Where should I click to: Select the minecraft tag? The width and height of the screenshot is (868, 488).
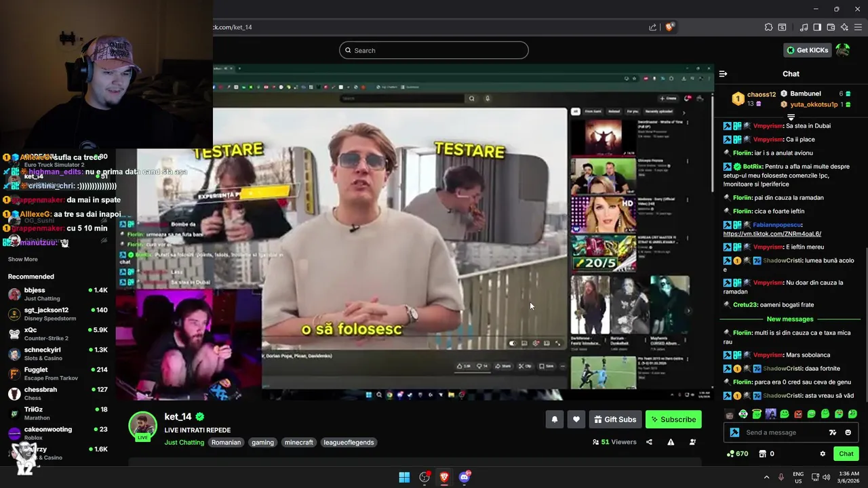click(x=299, y=443)
